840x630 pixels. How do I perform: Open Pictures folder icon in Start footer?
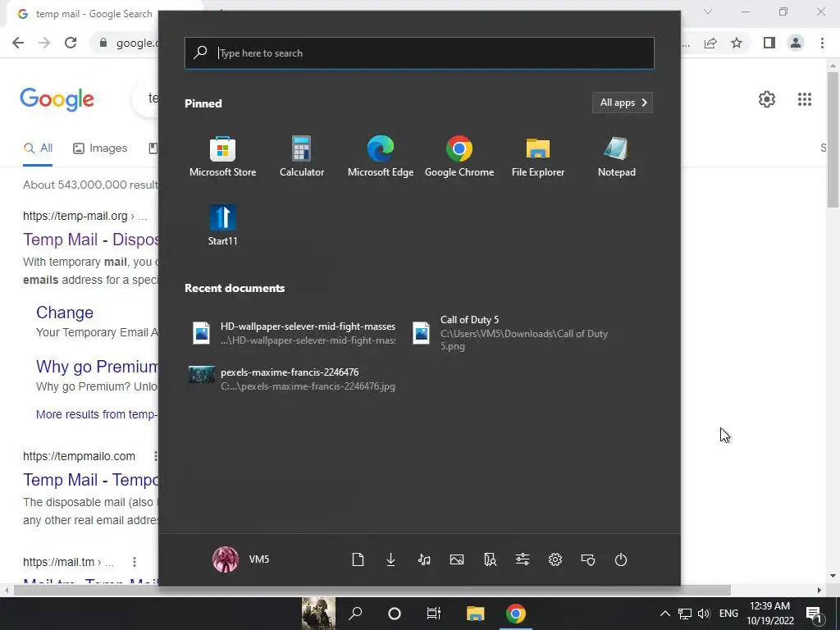457,559
